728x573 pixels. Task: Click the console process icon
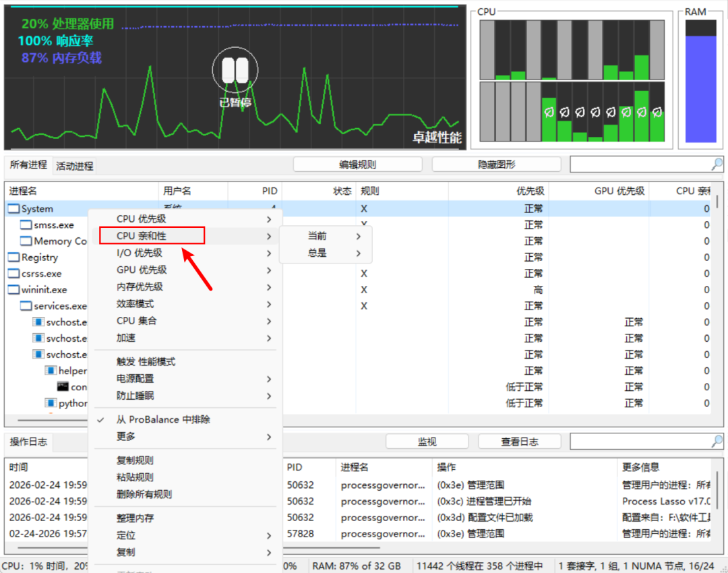coord(63,386)
